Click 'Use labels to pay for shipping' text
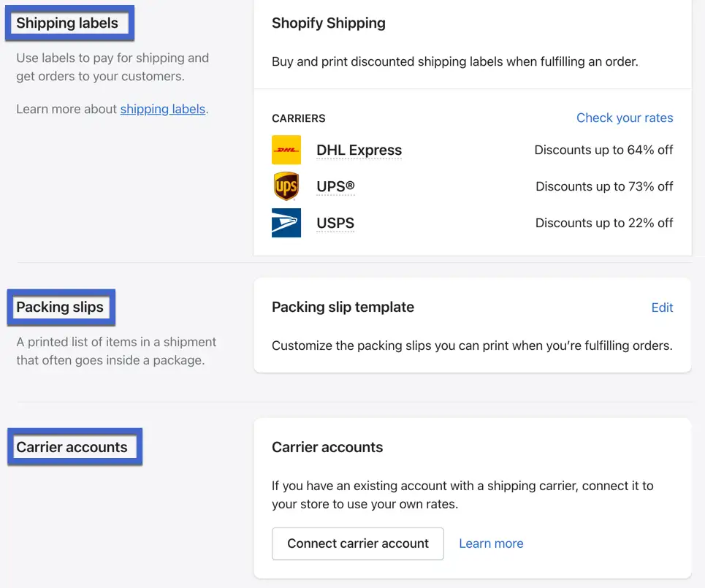The height and width of the screenshot is (588, 705). click(113, 67)
